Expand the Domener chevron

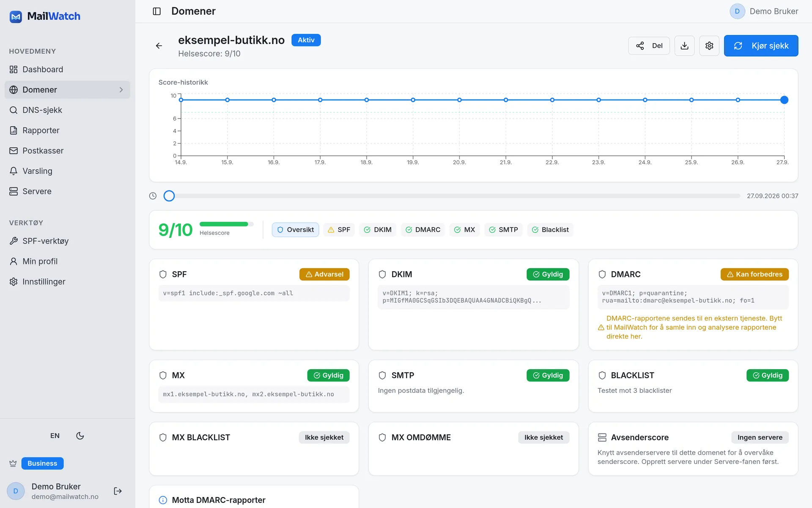121,90
